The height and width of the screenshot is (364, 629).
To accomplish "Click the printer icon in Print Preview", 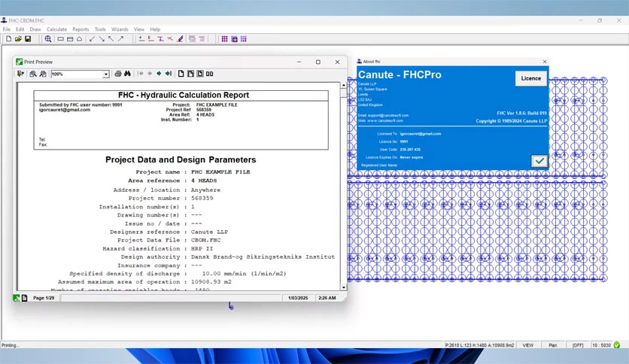I will click(118, 74).
